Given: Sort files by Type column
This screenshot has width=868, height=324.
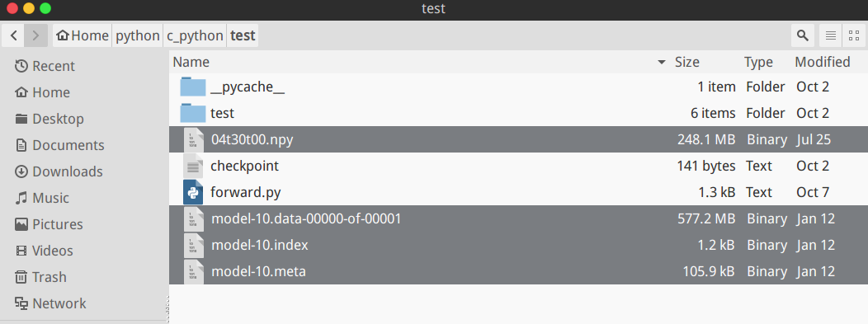Looking at the screenshot, I should coord(758,62).
